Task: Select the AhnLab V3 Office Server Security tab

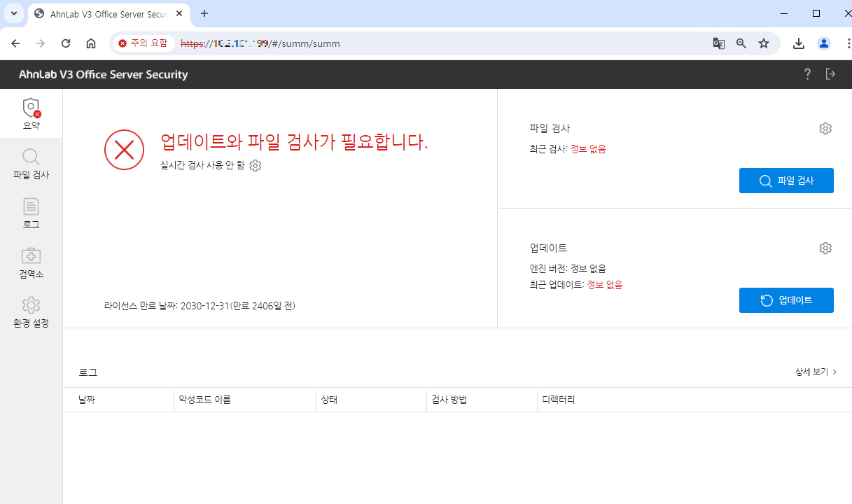Action: [109, 14]
